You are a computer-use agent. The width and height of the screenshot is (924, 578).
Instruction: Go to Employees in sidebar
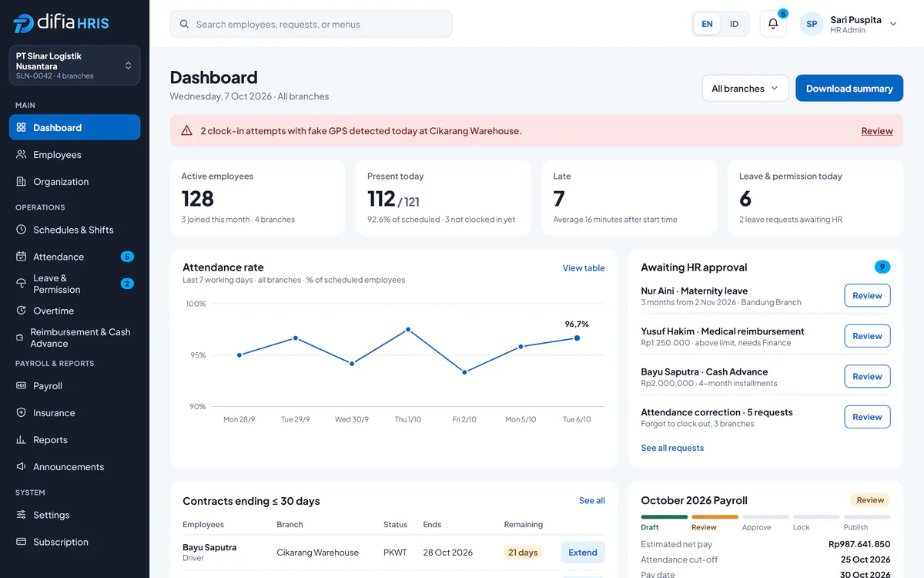(75, 155)
